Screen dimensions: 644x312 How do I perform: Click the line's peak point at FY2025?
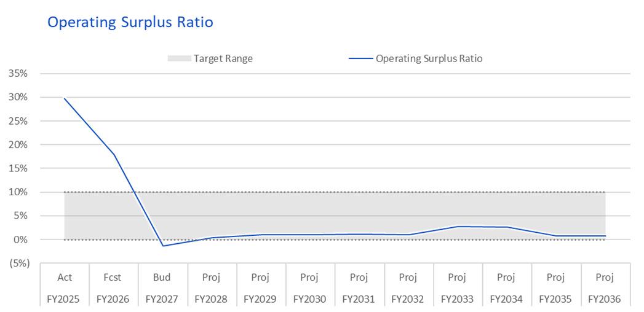(x=65, y=98)
